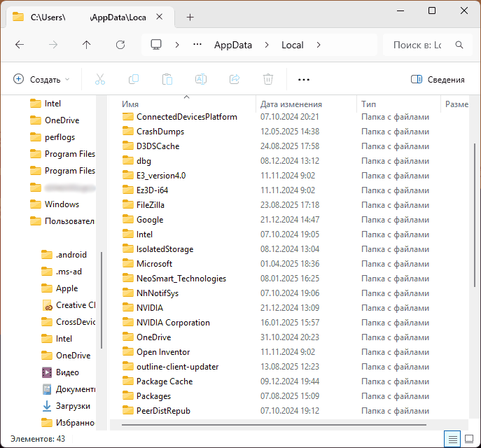Click the file list vertical scrollbar
The height and width of the screenshot is (448, 481).
pyautogui.click(x=475, y=215)
